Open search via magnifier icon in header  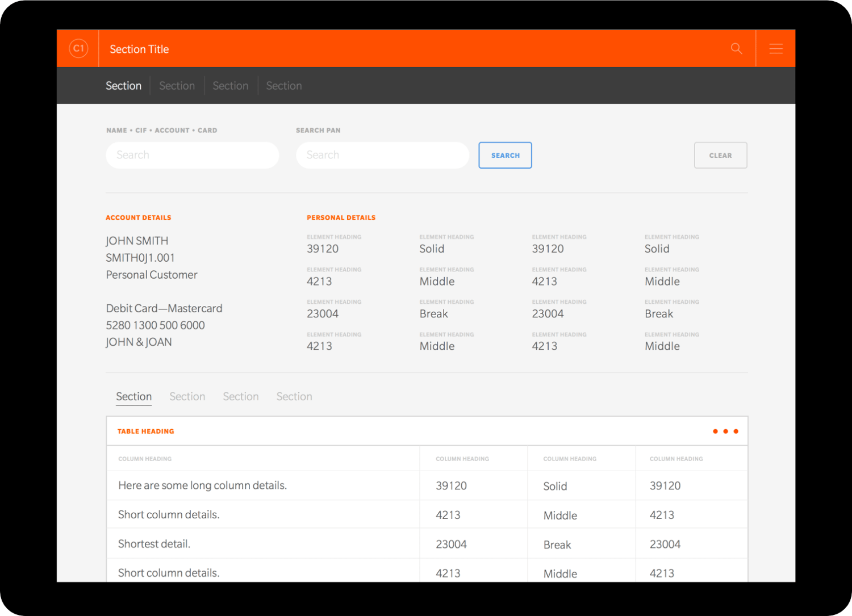(737, 49)
